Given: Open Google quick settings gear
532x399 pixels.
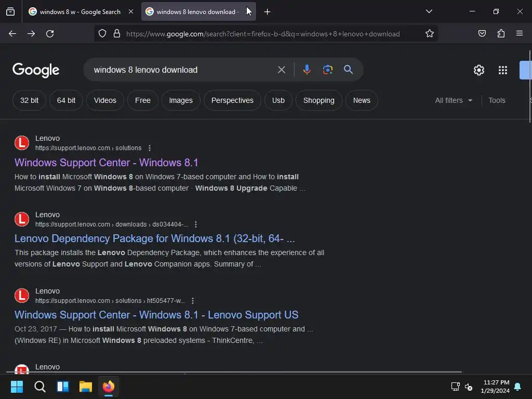Looking at the screenshot, I should click(478, 70).
